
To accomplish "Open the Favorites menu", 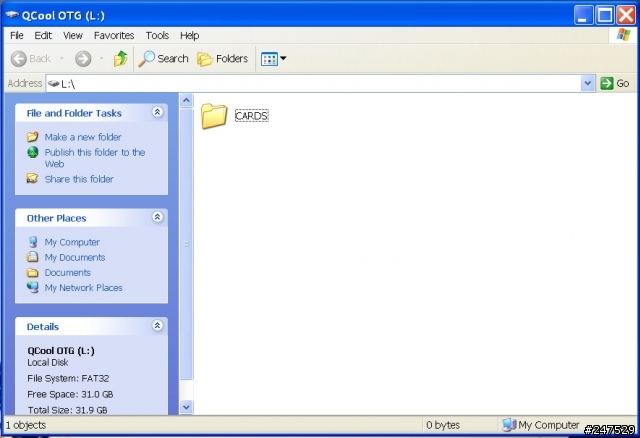I will coord(114,36).
